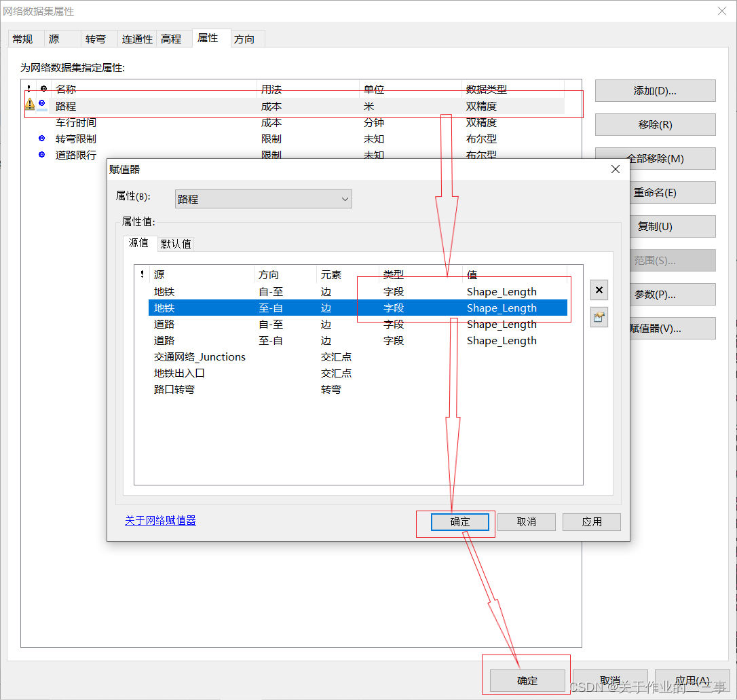Screen dimensions: 737x700
Task: Select the 路口转弯 source row
Action: coord(358,389)
